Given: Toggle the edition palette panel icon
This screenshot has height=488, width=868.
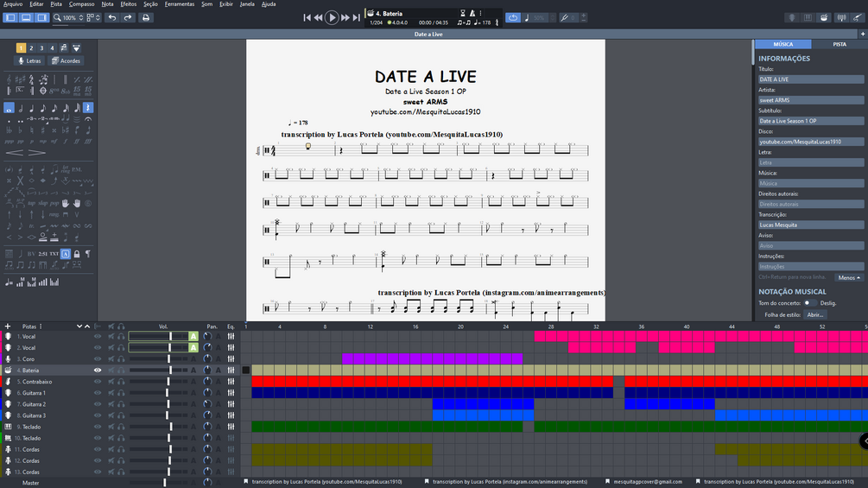Looking at the screenshot, I should click(x=10, y=17).
